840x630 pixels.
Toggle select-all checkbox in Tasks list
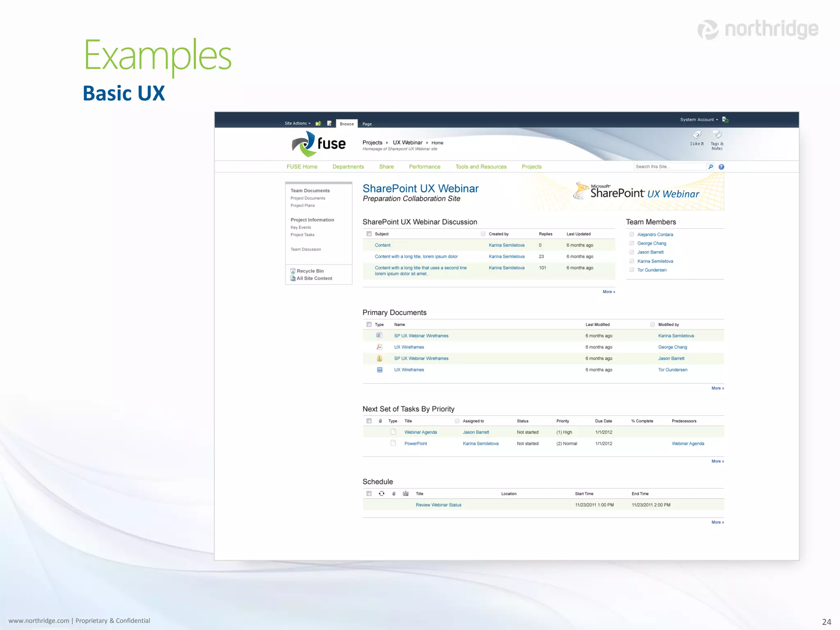pos(369,421)
